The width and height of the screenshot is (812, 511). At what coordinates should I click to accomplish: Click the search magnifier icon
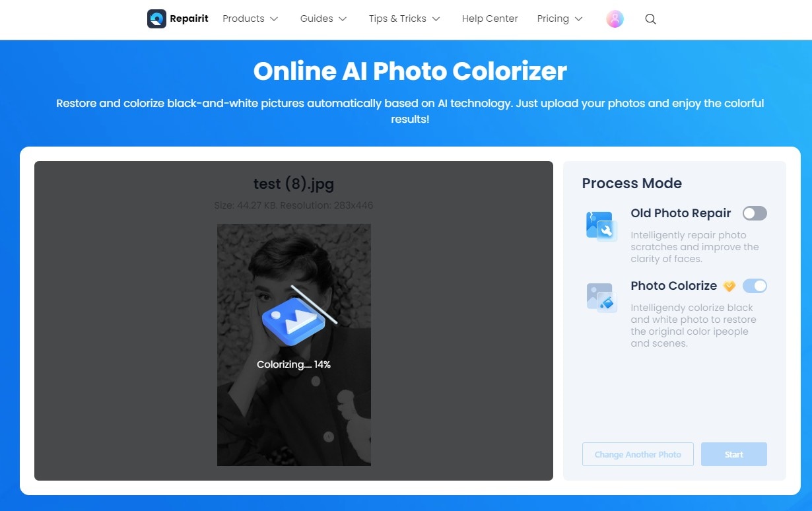click(650, 19)
